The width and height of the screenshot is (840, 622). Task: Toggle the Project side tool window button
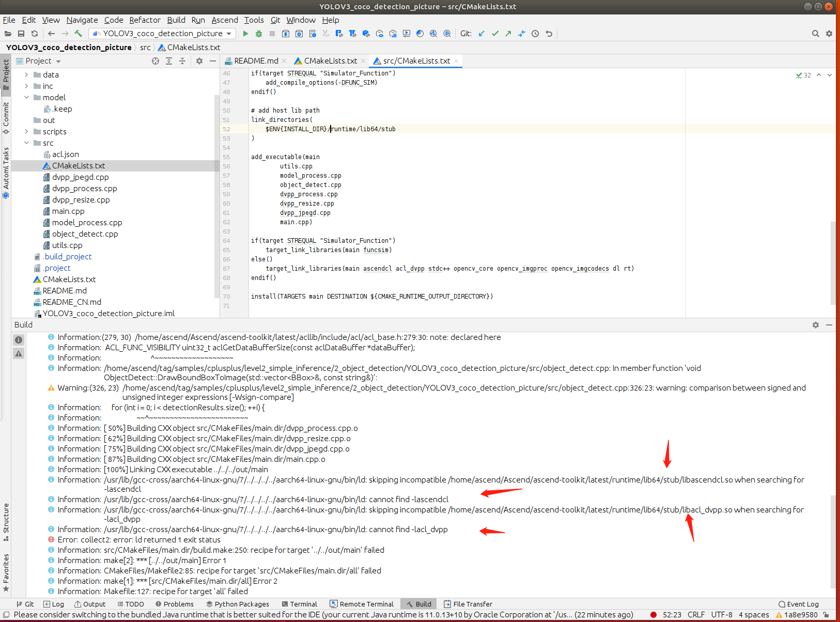6,75
